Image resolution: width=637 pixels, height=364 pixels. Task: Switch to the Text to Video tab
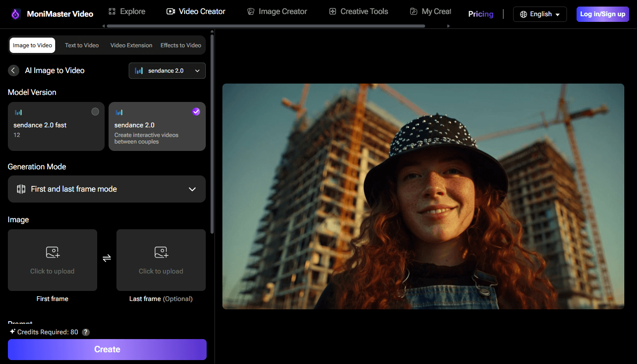tap(82, 45)
